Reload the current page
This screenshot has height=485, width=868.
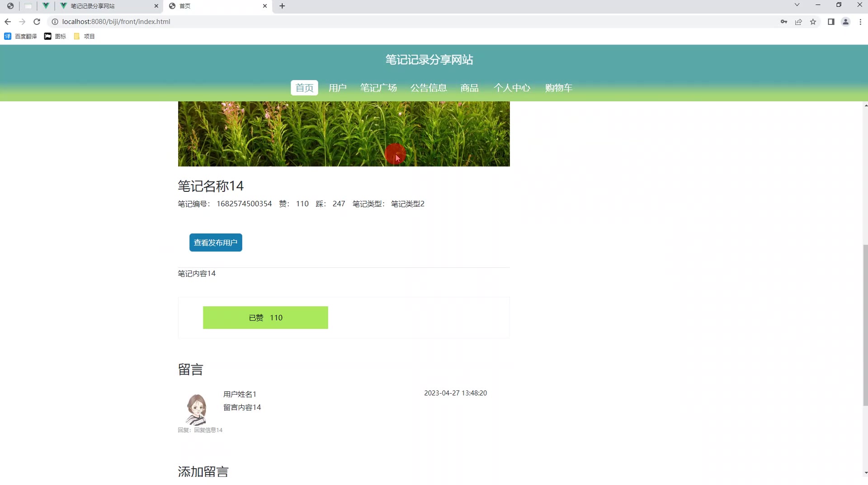37,22
